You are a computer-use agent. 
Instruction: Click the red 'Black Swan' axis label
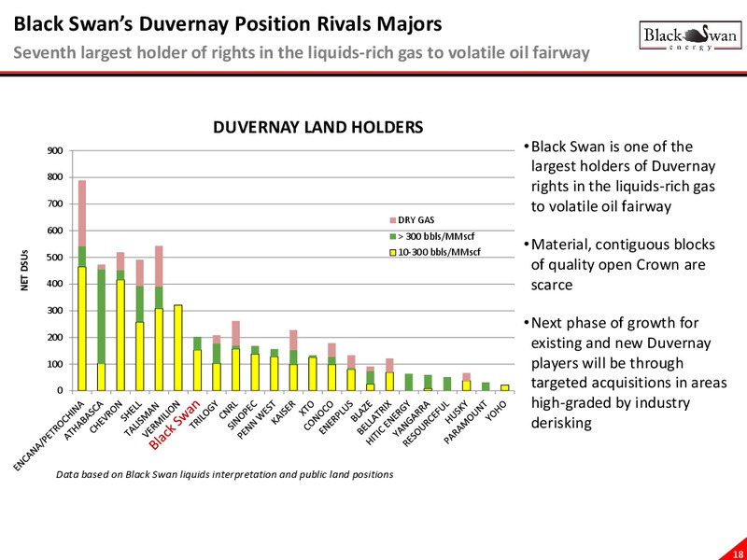coord(175,425)
